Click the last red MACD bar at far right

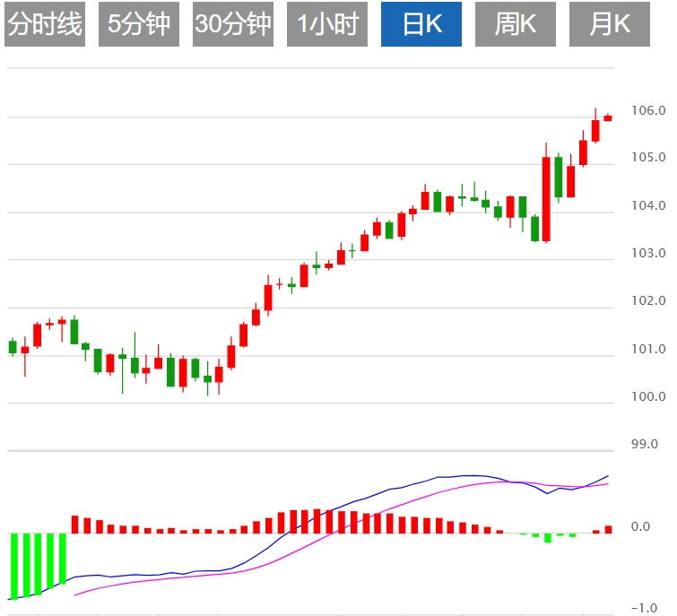click(x=608, y=529)
